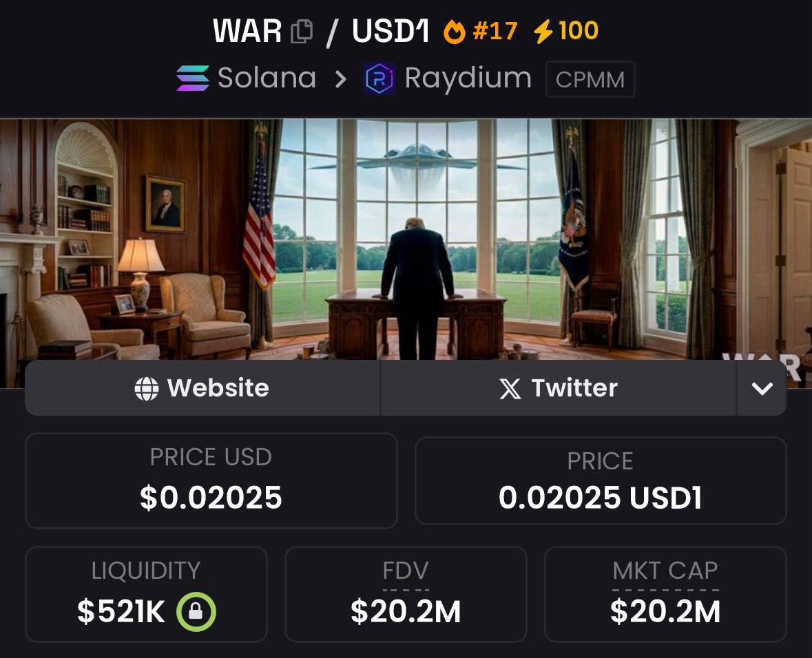The image size is (812, 658).
Task: Click the trending rank #17 label
Action: (x=495, y=31)
